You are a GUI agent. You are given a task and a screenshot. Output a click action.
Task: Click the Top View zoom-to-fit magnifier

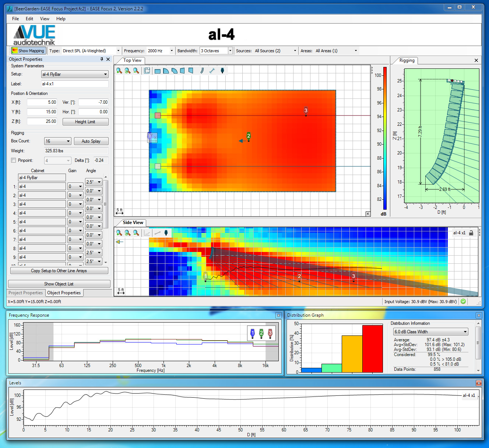(x=127, y=71)
